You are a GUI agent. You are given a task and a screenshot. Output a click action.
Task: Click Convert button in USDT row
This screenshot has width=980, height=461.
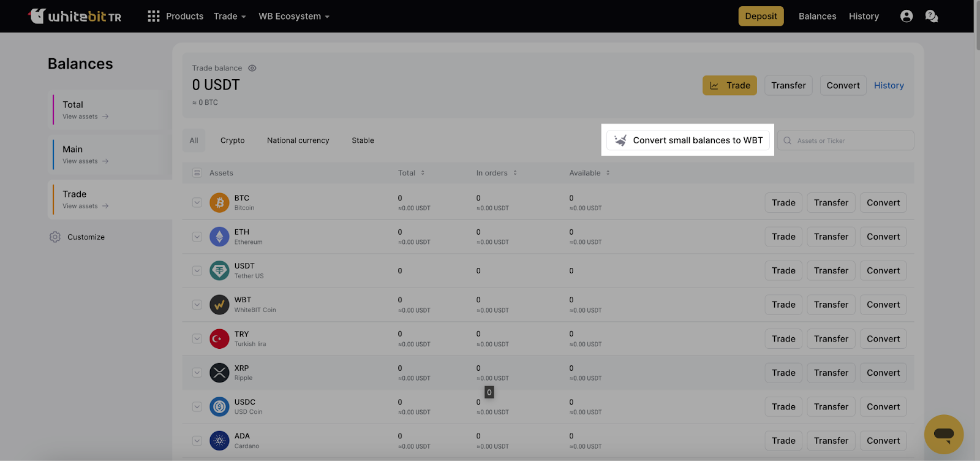point(883,270)
